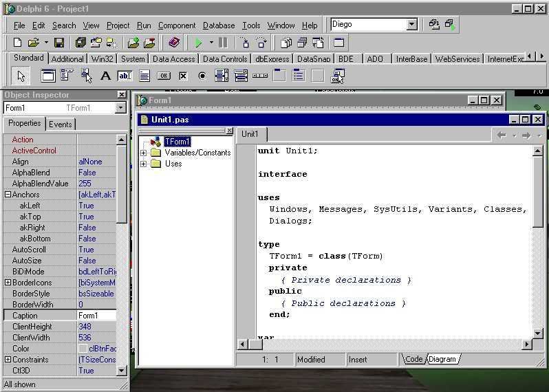Viewport: 549px width, 392px height.
Task: Switch to the Diagram tab in editor
Action: coord(442,359)
